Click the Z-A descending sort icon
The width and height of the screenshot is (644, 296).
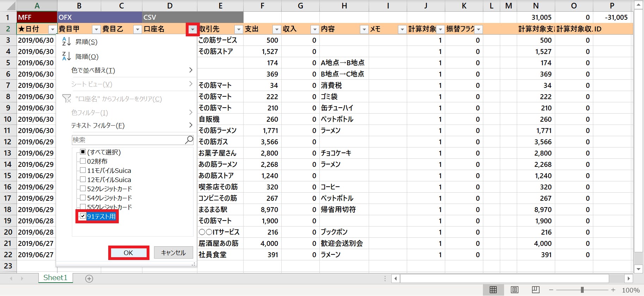(x=66, y=56)
